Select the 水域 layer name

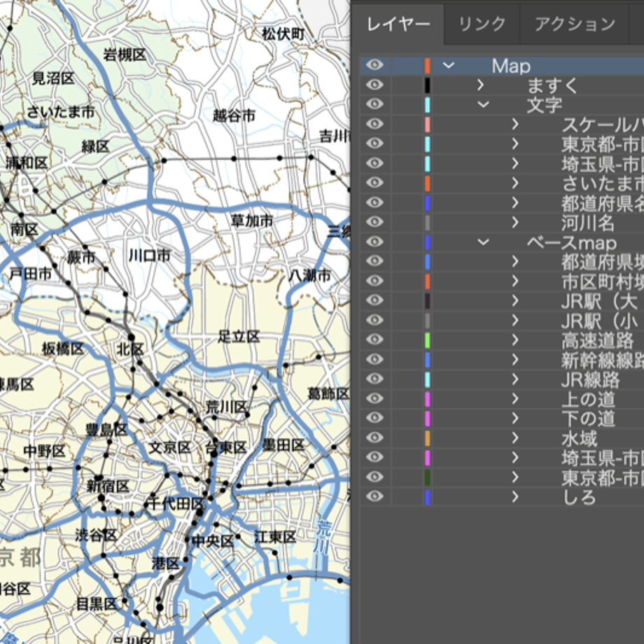(579, 439)
